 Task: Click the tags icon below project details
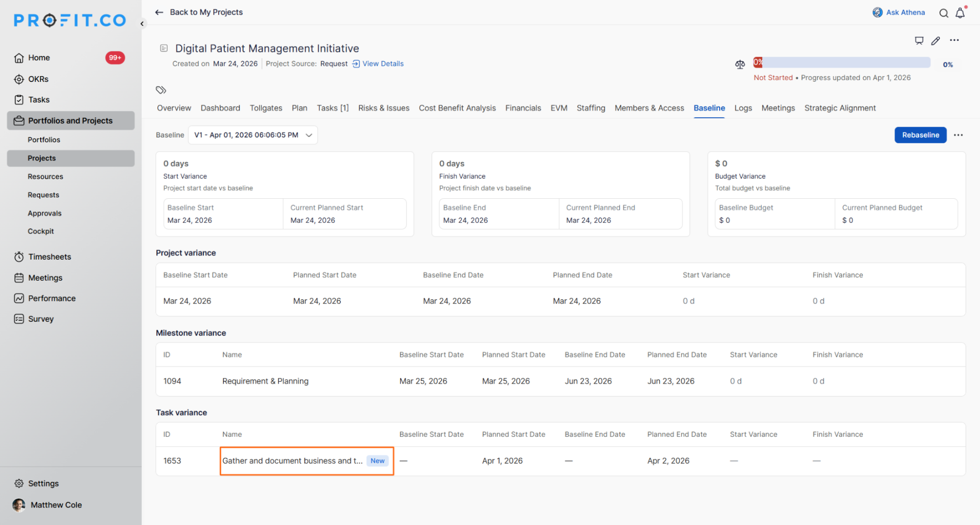(161, 90)
